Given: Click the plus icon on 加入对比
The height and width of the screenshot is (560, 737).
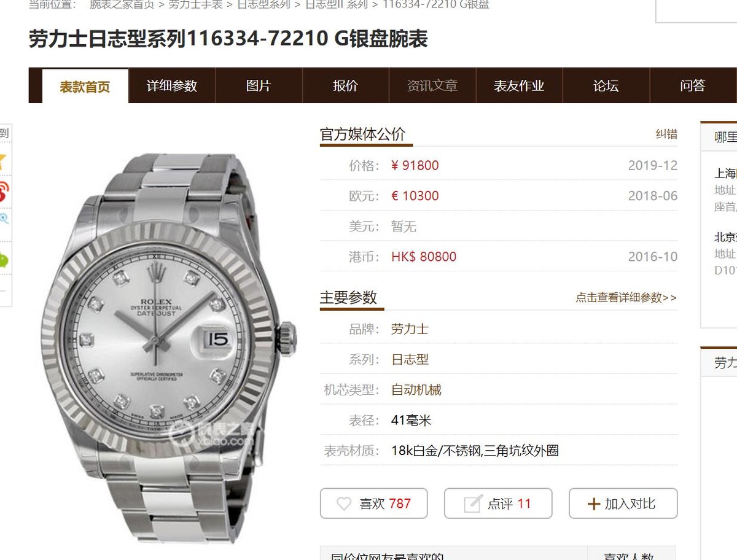Looking at the screenshot, I should pyautogui.click(x=593, y=504).
